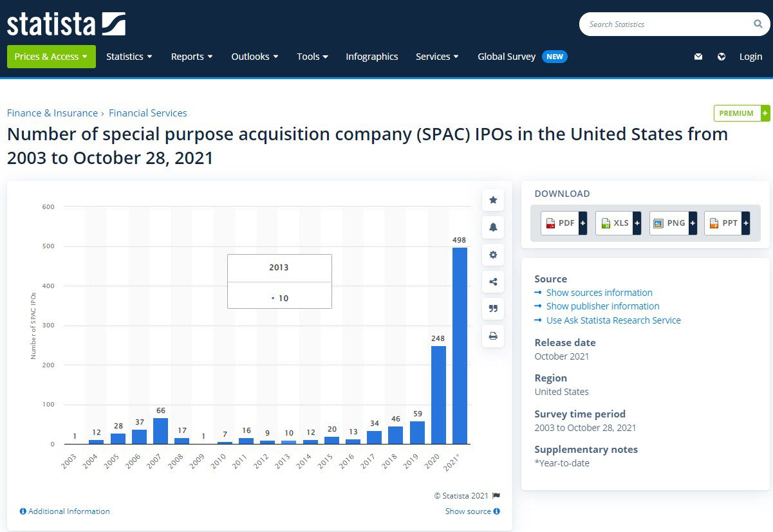Click the magnifier search icon
Viewport: 773px width, 532px height.
758,24
